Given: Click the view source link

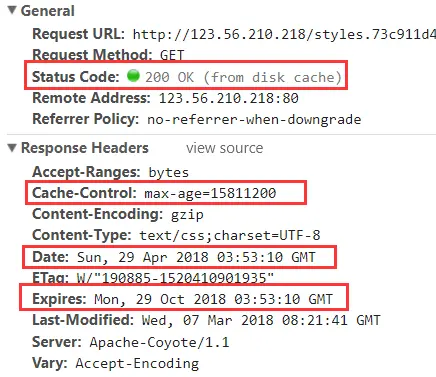Looking at the screenshot, I should [225, 148].
